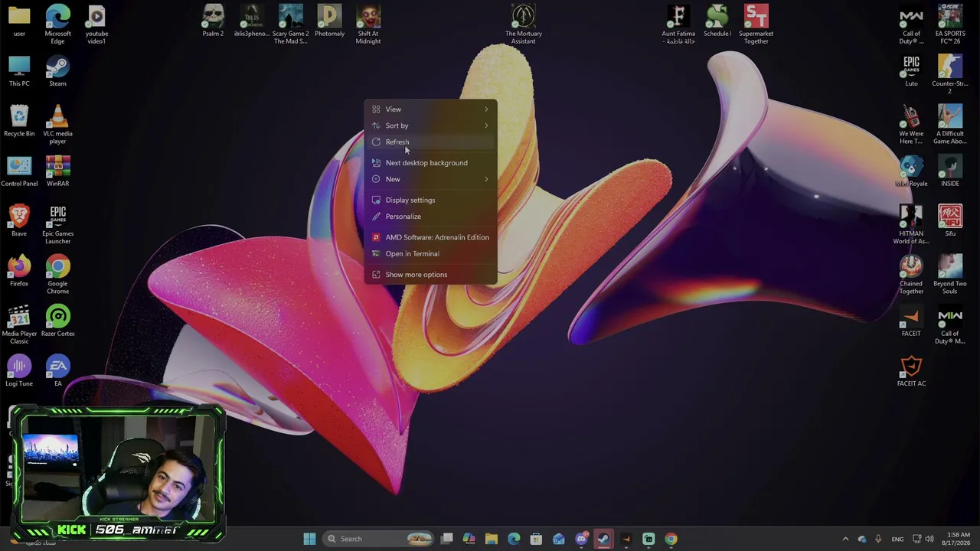Viewport: 980px width, 551px height.
Task: Open the taskbar volume control
Action: 929,539
